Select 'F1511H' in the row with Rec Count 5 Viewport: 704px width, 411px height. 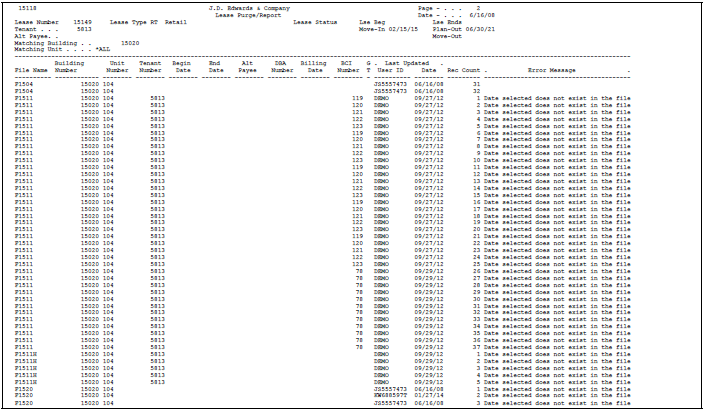[x=26, y=382]
